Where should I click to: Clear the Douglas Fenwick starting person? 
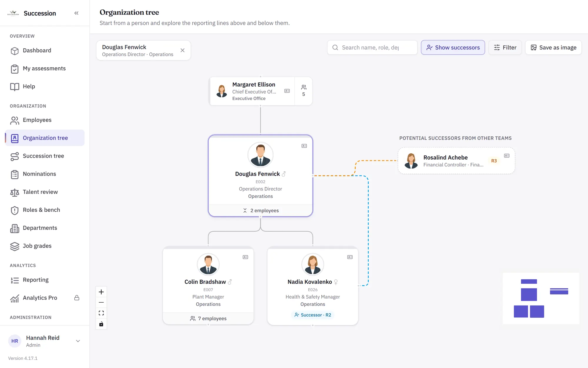tap(183, 50)
